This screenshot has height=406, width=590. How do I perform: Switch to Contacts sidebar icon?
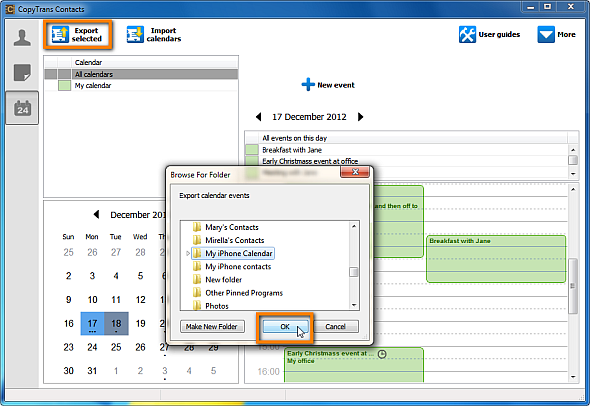click(x=22, y=38)
